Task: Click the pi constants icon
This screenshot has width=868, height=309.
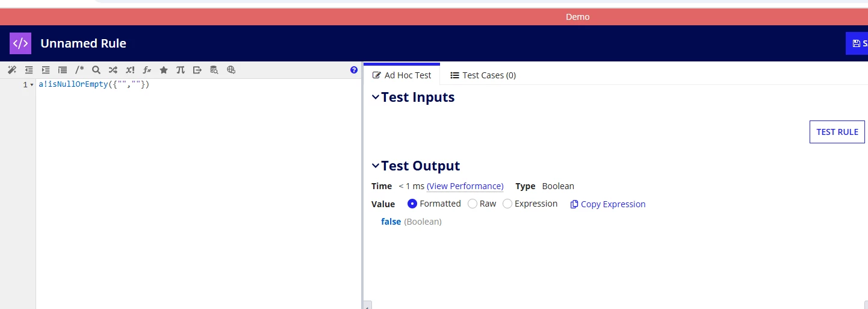Action: point(181,70)
